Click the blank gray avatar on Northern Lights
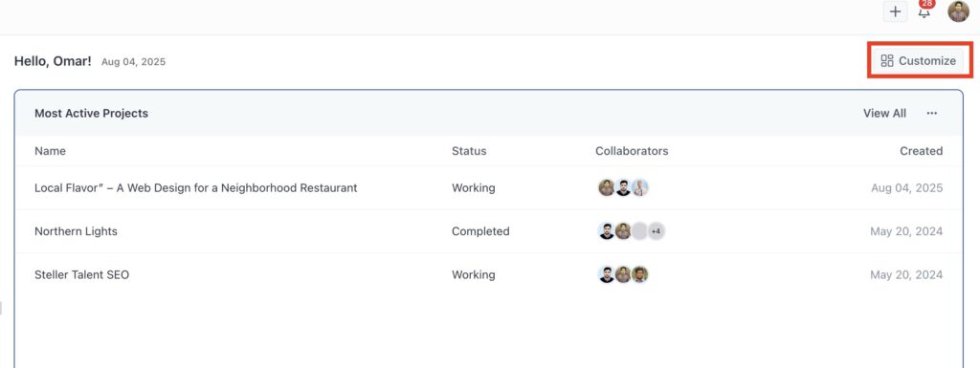The width and height of the screenshot is (980, 368). point(639,231)
